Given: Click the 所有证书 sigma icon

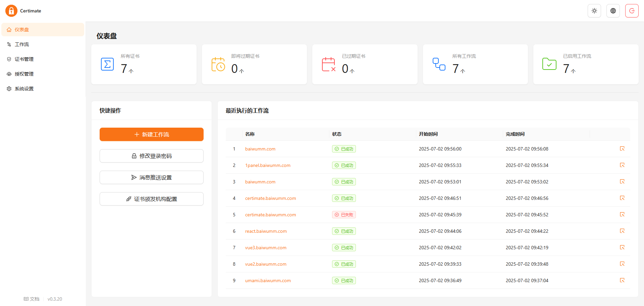Looking at the screenshot, I should click(x=107, y=64).
